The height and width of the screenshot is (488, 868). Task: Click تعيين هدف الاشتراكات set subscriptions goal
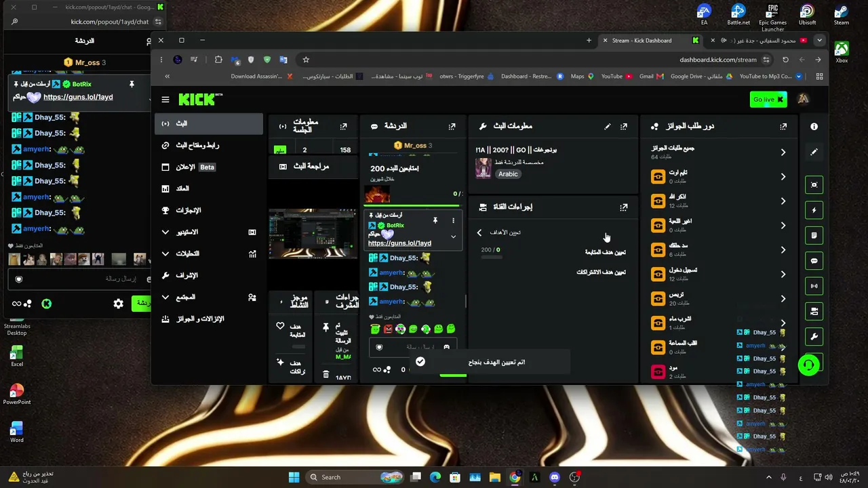pyautogui.click(x=601, y=272)
